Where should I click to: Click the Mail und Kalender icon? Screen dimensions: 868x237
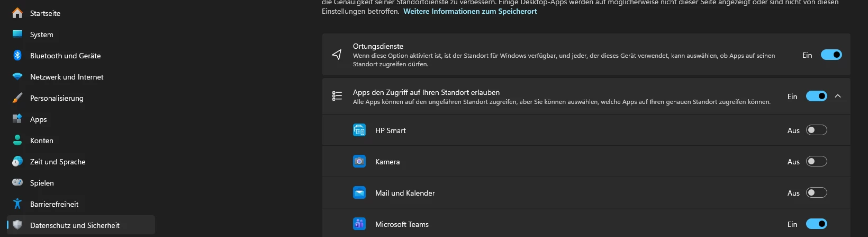359,193
